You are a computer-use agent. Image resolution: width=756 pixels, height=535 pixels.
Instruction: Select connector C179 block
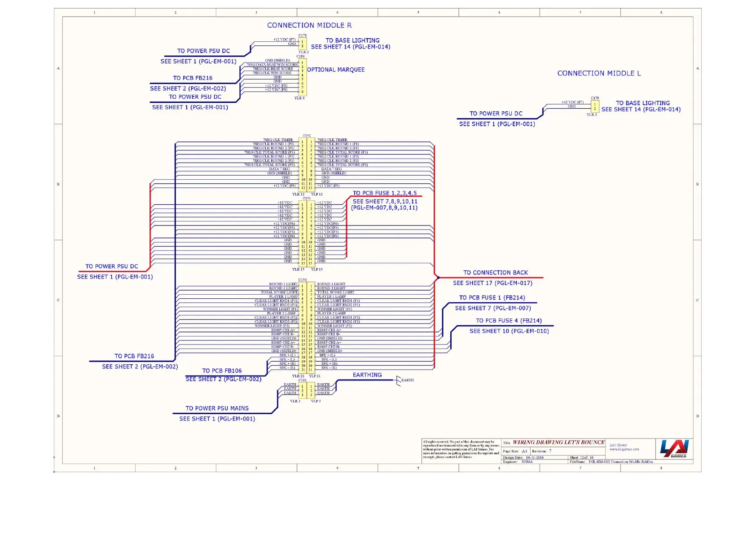pyautogui.click(x=595, y=106)
